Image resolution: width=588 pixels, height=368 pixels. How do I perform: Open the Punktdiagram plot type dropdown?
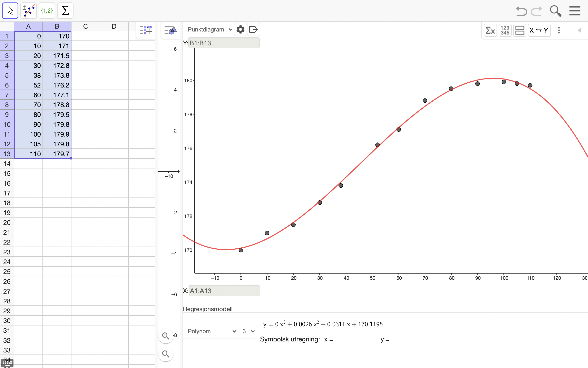tap(210, 29)
